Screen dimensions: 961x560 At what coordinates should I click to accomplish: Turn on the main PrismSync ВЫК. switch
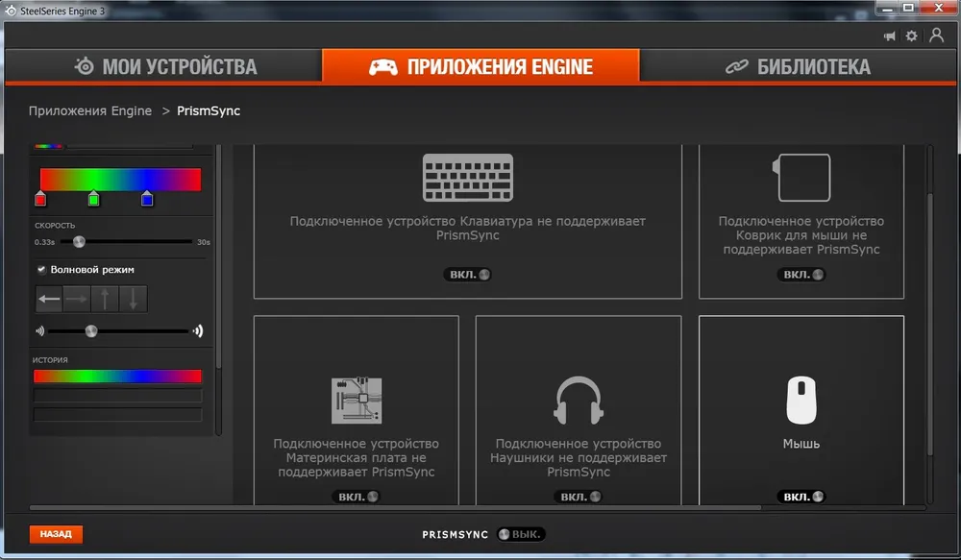[521, 534]
